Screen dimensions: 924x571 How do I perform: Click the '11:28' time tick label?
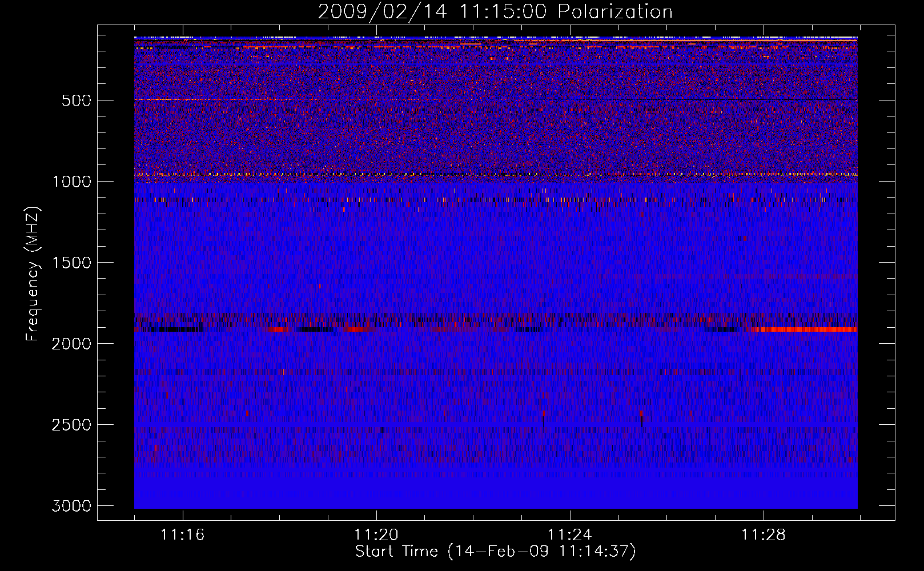point(763,535)
